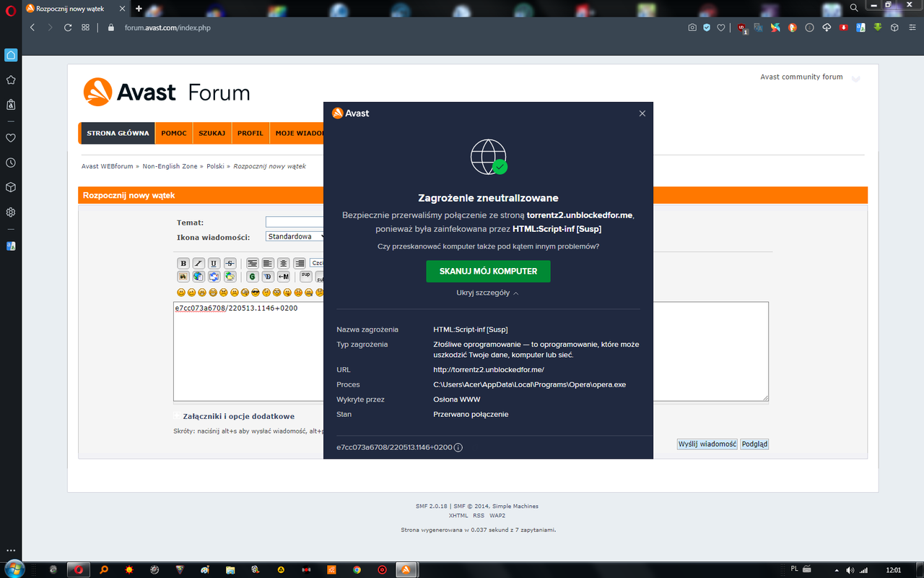The width and height of the screenshot is (924, 578).
Task: Open the STRONA GŁÓWNA menu tab
Action: coord(118,133)
